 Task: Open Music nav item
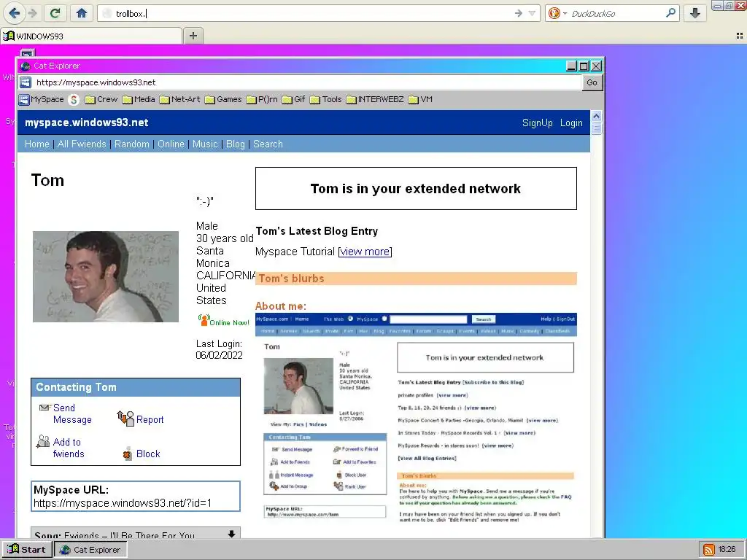(205, 144)
